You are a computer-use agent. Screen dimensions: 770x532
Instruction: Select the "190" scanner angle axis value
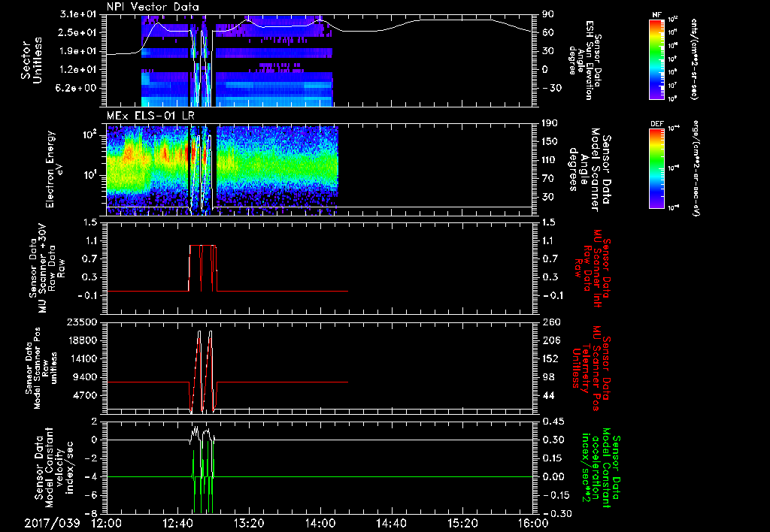click(x=550, y=123)
